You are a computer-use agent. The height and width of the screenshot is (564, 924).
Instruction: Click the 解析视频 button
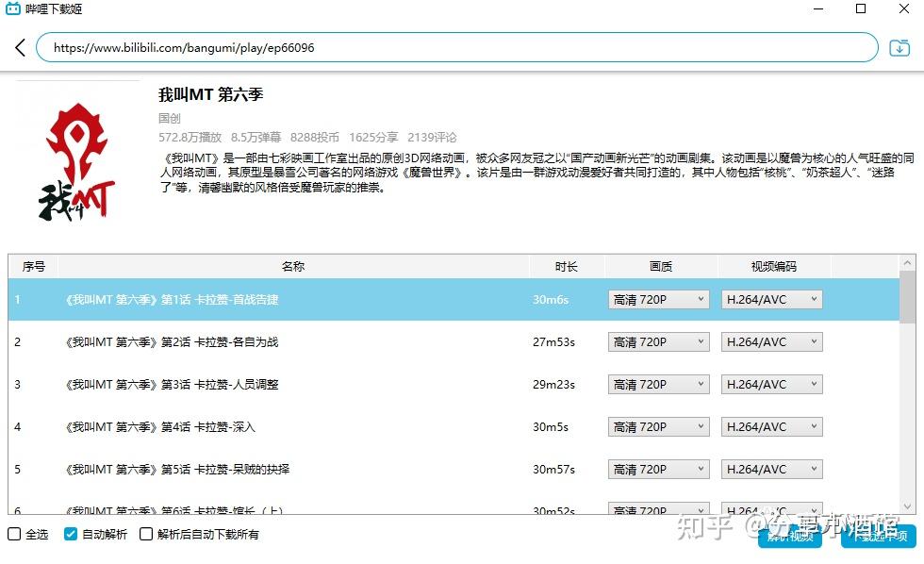pos(790,536)
